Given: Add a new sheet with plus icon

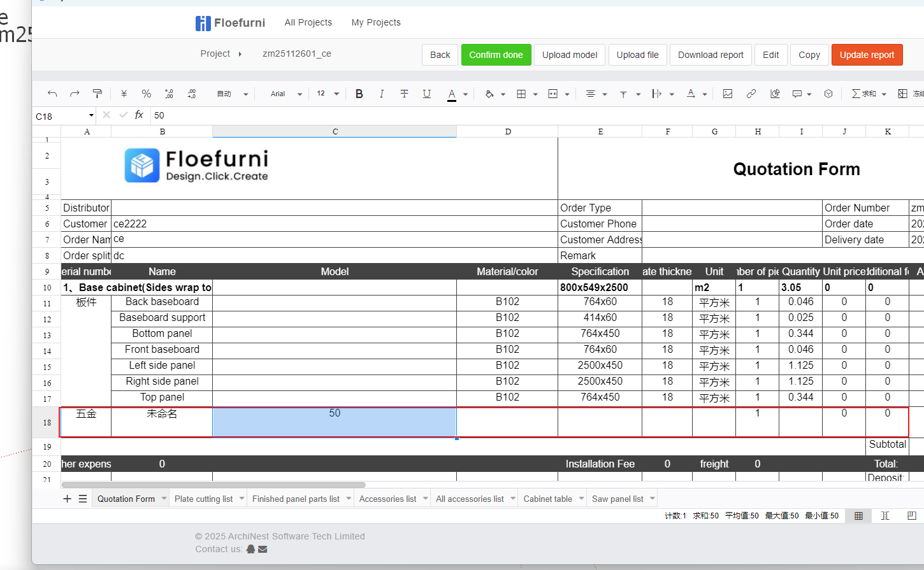Looking at the screenshot, I should pos(67,499).
